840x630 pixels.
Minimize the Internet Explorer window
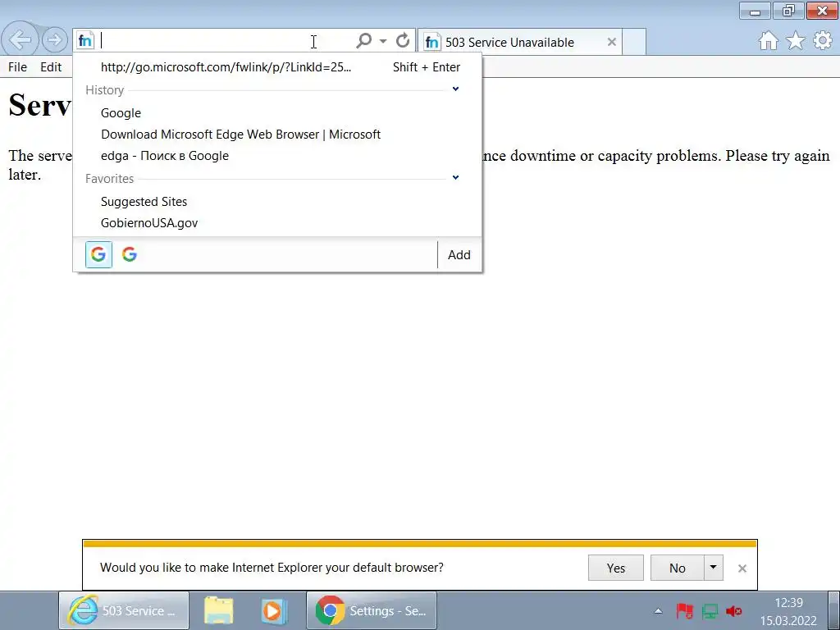tap(755, 11)
